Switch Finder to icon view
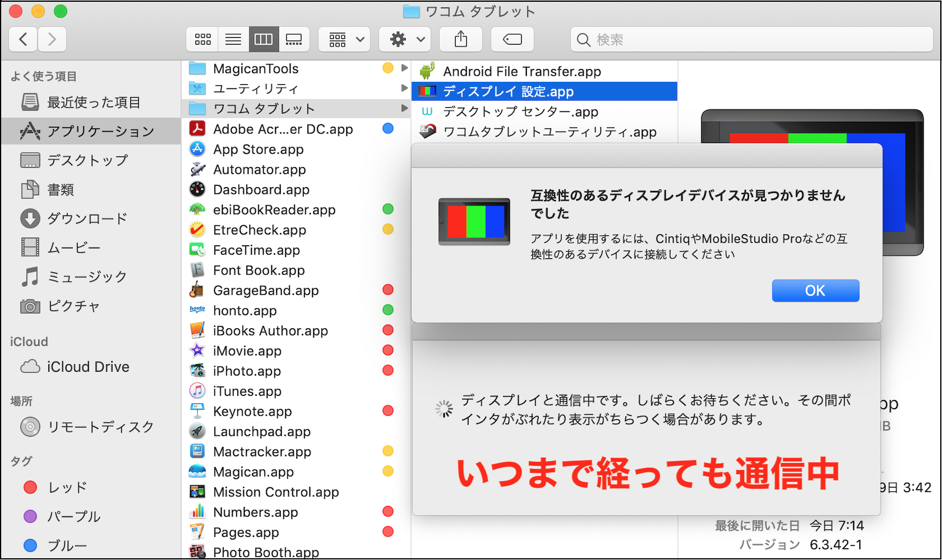Viewport: 942px width, 560px height. click(203, 39)
